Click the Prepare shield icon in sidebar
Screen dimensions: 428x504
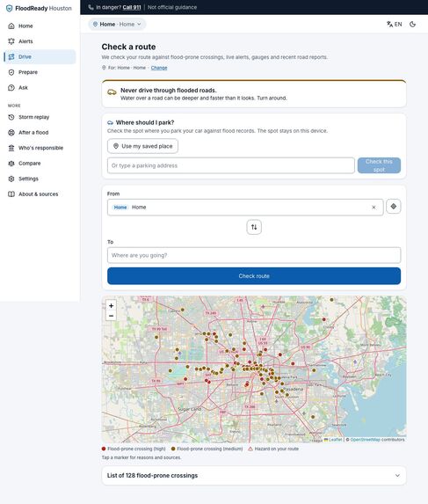[x=11, y=72]
